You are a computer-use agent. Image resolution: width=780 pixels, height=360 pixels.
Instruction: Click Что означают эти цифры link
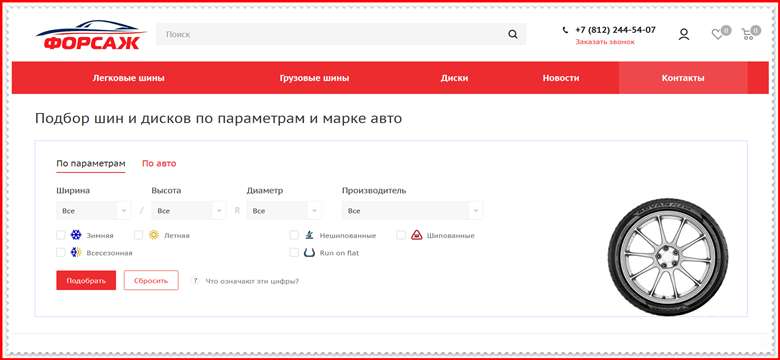[252, 281]
